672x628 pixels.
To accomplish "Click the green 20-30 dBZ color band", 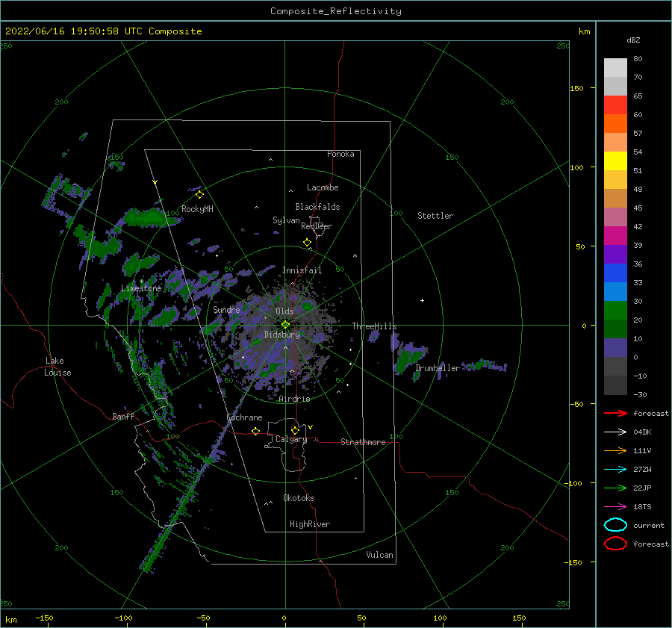I will [x=615, y=311].
